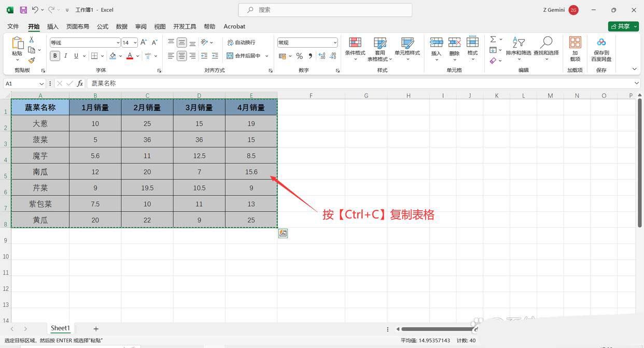644x348 pixels.
Task: Click the Format (格式) cells button
Action: point(472,49)
